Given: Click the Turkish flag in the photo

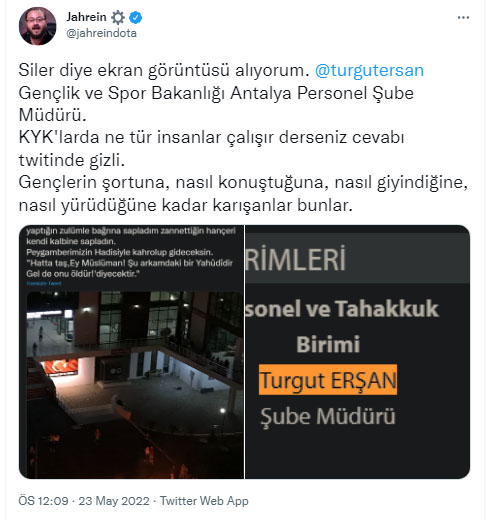Looking at the screenshot, I should (x=61, y=367).
